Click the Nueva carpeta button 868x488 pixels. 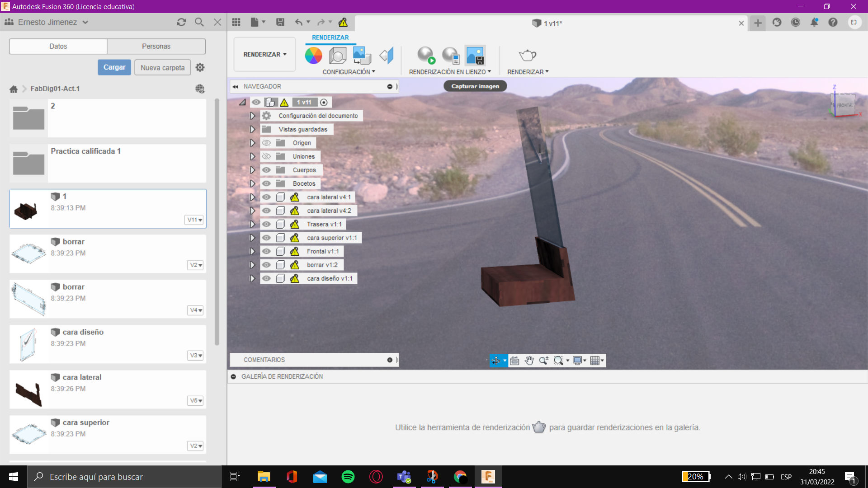pyautogui.click(x=162, y=67)
